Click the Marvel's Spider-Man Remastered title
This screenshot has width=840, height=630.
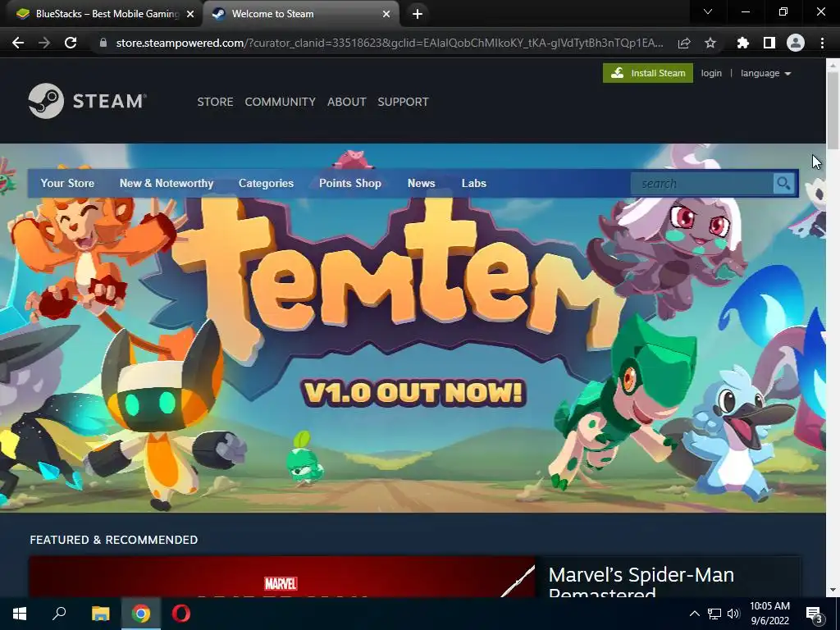[x=641, y=583]
